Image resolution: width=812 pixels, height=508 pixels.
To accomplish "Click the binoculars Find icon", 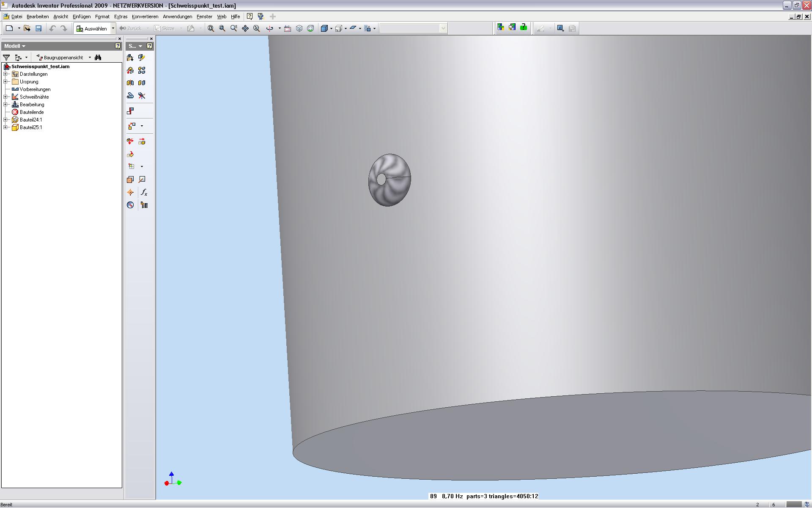I will click(98, 58).
